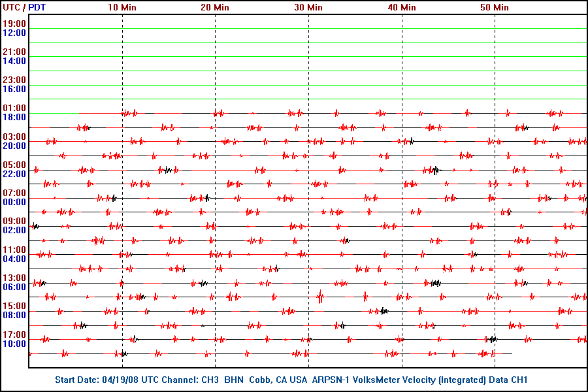The image size is (588, 392).
Task: Select the 10:00 PDT time label
Action: [14, 344]
